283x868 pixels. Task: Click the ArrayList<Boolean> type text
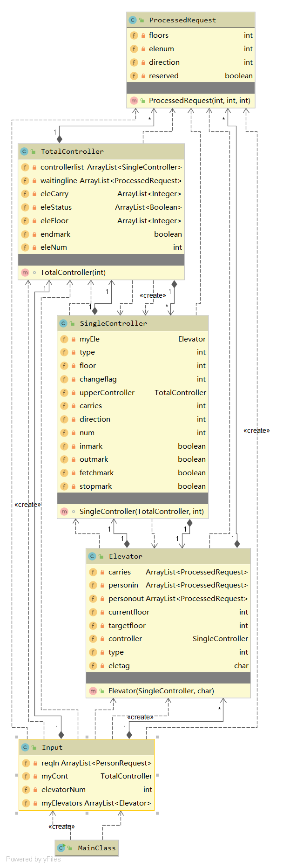[148, 207]
